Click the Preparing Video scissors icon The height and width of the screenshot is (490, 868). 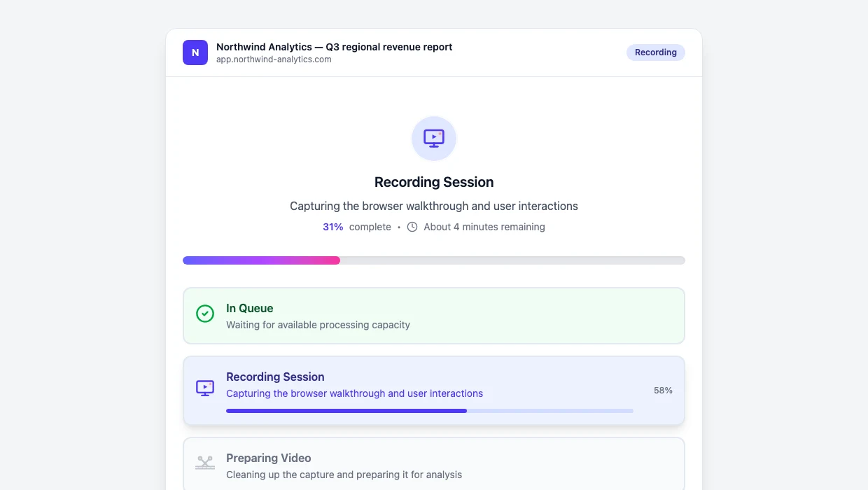point(205,463)
